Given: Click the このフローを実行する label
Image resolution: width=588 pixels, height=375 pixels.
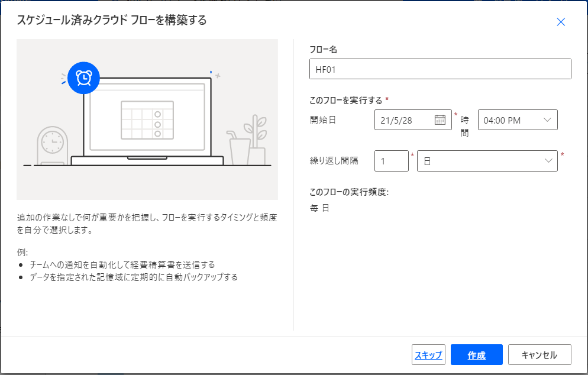Looking at the screenshot, I should coord(345,101).
